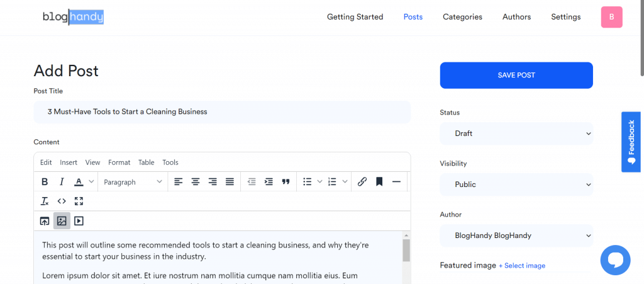The height and width of the screenshot is (284, 644).
Task: Open bullet list style options arrow
Action: coord(319,181)
